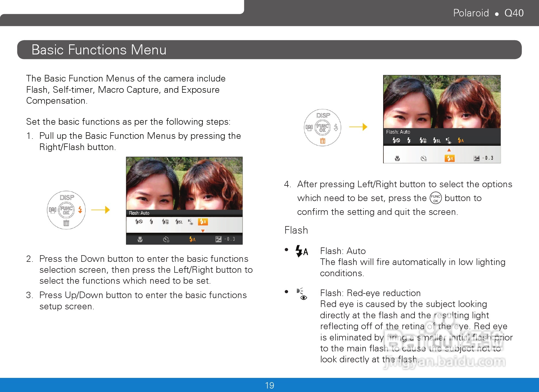539x392 pixels.
Task: Click SL slow sync icon in screen above step 4
Action: tap(437, 141)
